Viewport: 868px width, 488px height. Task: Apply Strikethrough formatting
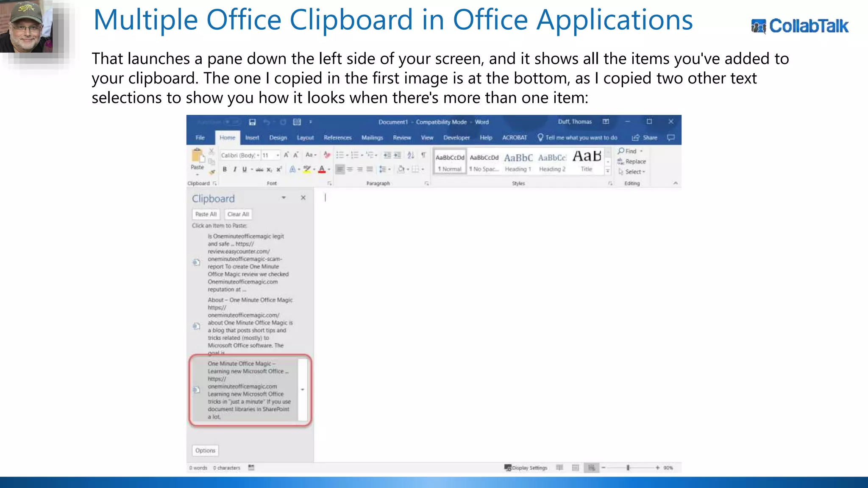pyautogui.click(x=259, y=169)
